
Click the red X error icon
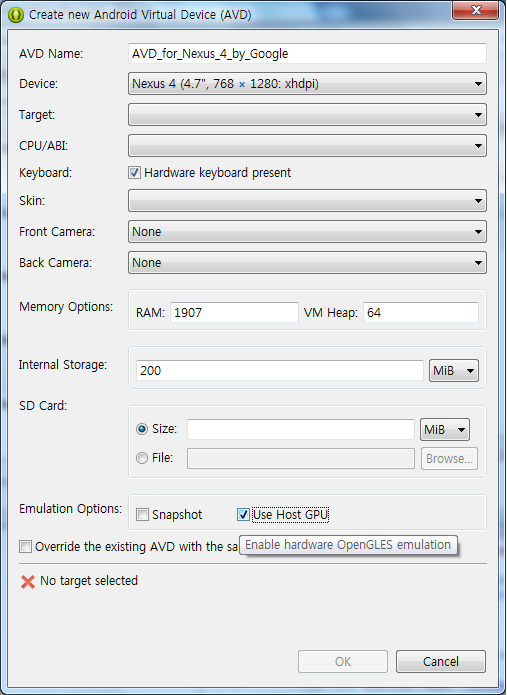pos(27,582)
